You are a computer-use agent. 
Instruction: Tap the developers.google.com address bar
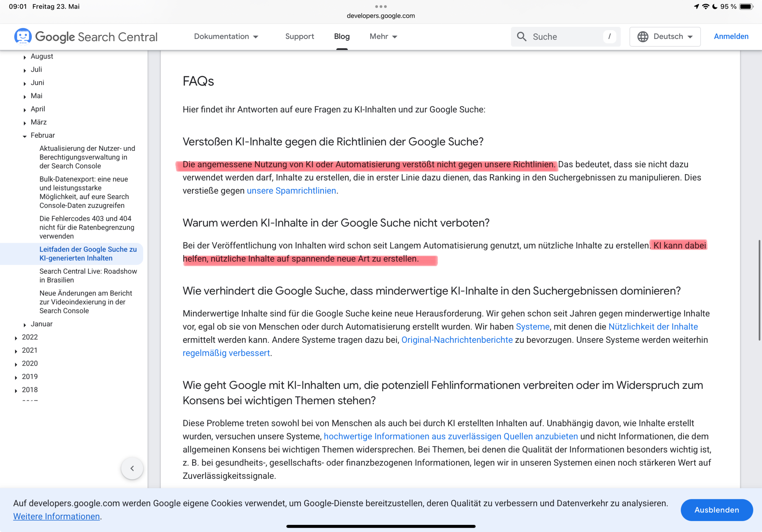[x=381, y=15]
